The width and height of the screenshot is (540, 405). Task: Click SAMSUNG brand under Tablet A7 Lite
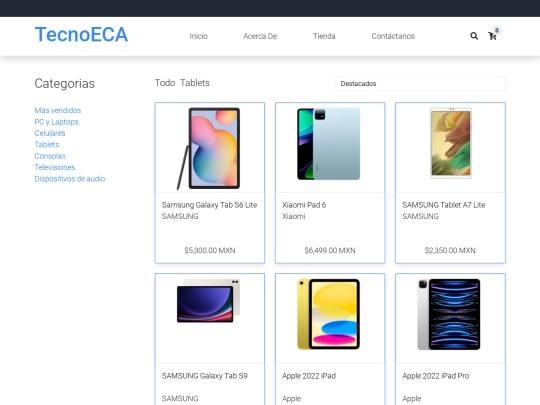coord(420,216)
